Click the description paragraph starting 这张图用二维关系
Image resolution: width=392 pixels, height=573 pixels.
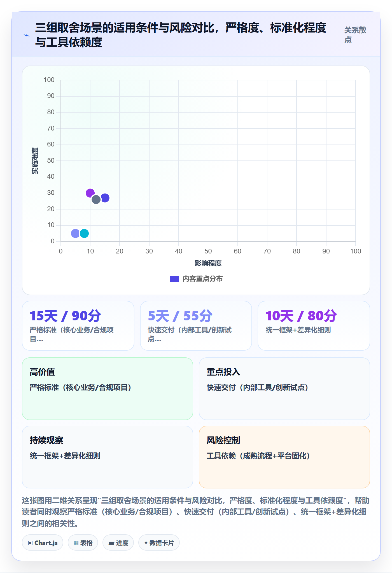(196, 512)
